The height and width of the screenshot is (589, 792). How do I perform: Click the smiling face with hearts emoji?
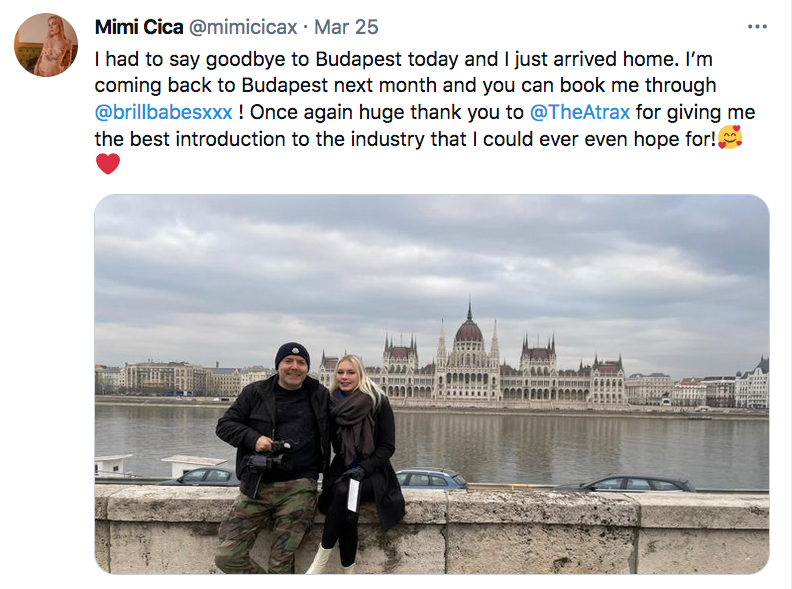pos(731,138)
